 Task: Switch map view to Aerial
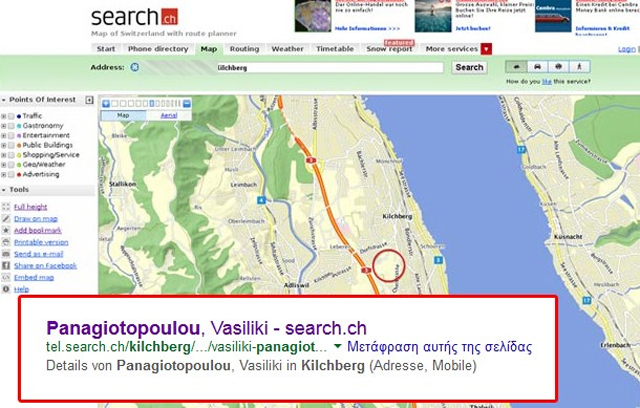tap(169, 115)
